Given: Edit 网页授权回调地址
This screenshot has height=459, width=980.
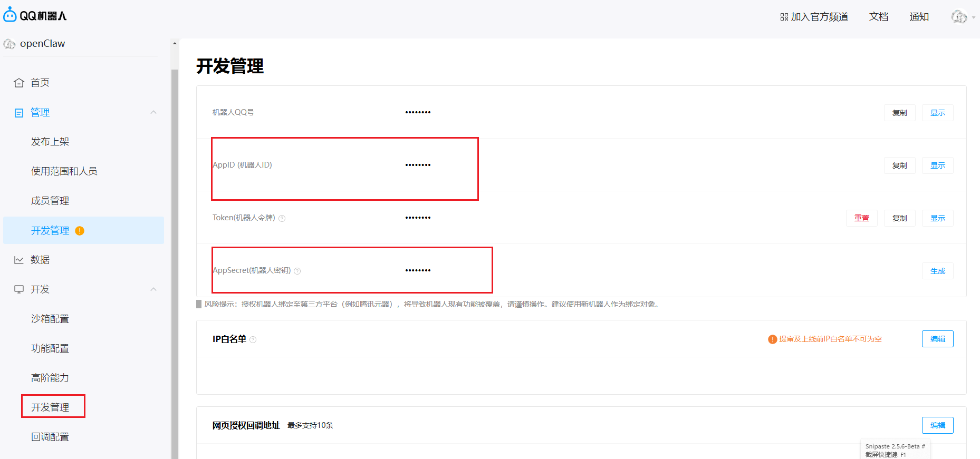Looking at the screenshot, I should pos(937,425).
